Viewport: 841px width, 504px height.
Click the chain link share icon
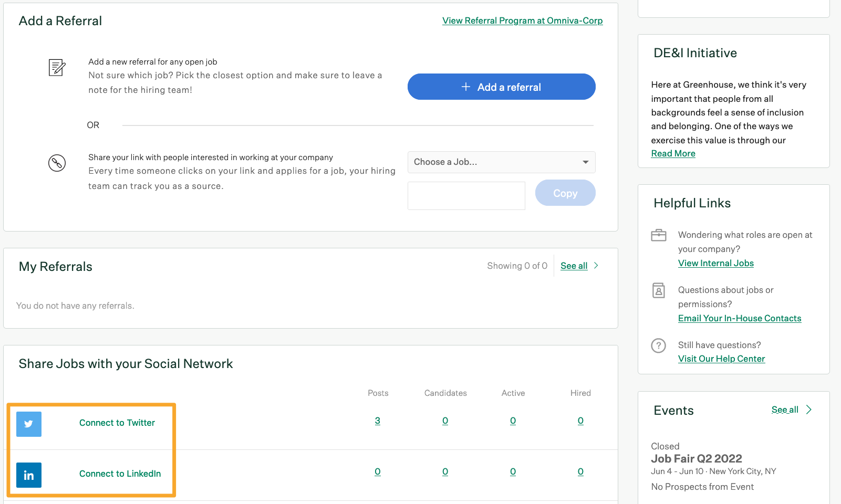coord(57,163)
